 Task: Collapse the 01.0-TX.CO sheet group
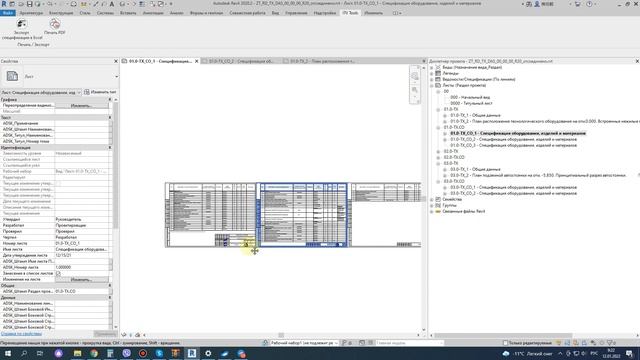pos(438,127)
